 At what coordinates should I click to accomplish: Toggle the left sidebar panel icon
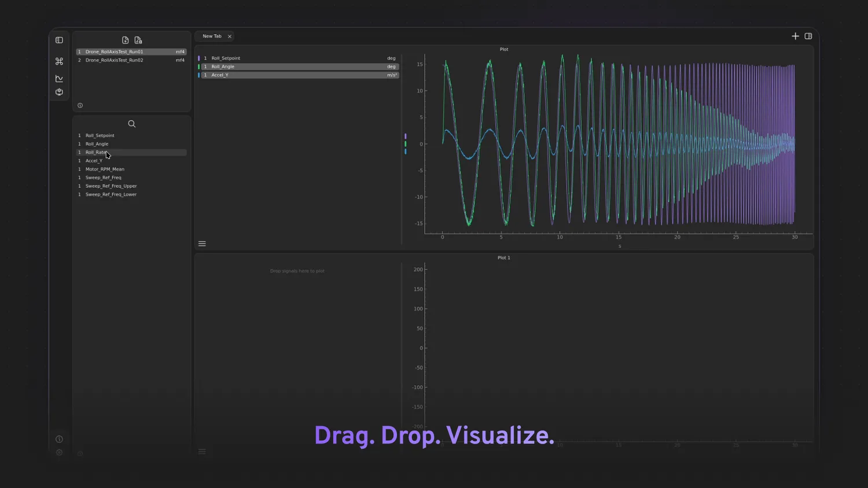pos(59,40)
